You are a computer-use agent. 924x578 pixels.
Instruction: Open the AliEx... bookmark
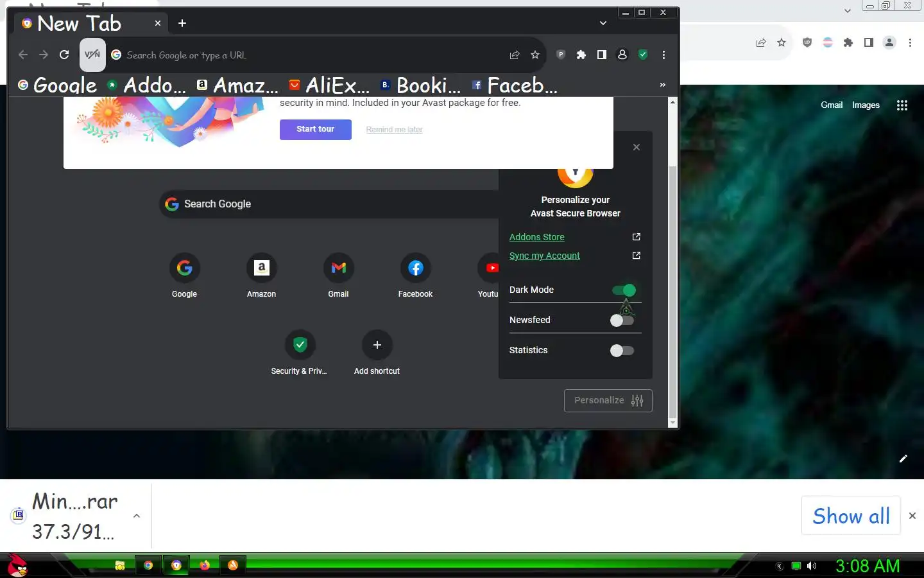pos(329,85)
